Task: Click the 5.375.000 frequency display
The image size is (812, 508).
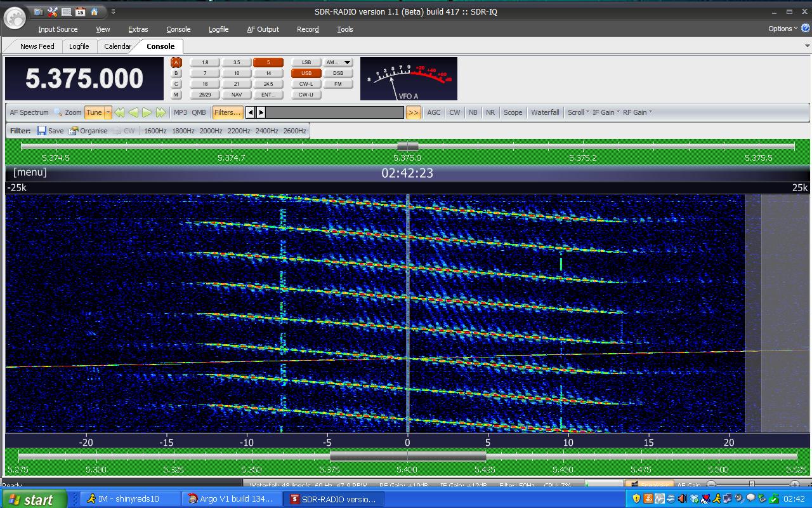Action: pos(84,79)
